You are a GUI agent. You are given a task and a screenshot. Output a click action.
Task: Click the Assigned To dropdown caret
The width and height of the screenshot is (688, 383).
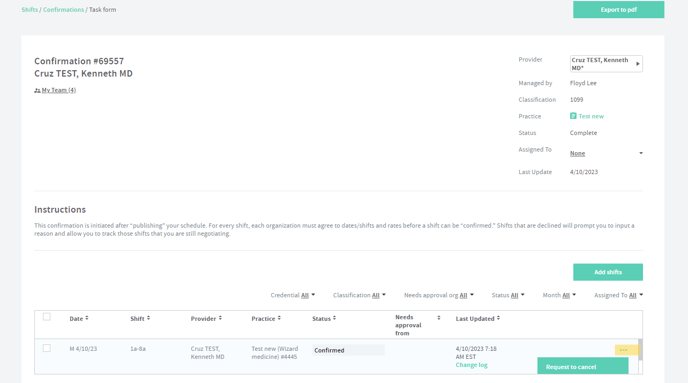point(641,153)
